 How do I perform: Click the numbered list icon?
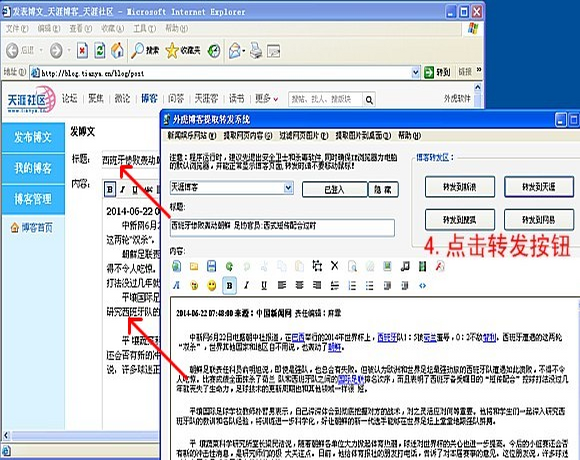(352, 285)
